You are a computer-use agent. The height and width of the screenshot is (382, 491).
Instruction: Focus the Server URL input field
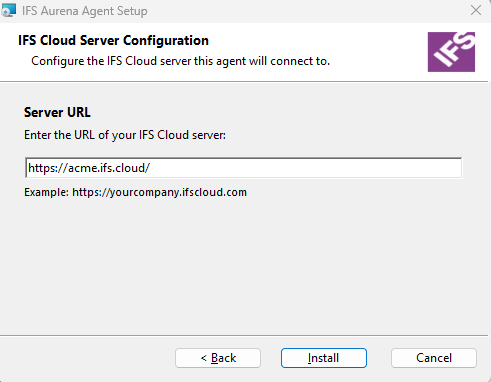(244, 168)
